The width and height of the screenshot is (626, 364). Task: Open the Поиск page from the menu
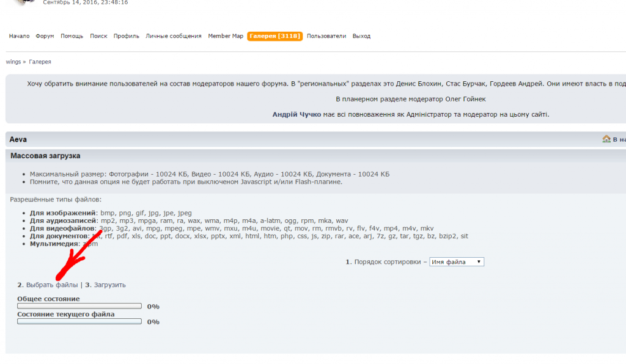(x=98, y=36)
